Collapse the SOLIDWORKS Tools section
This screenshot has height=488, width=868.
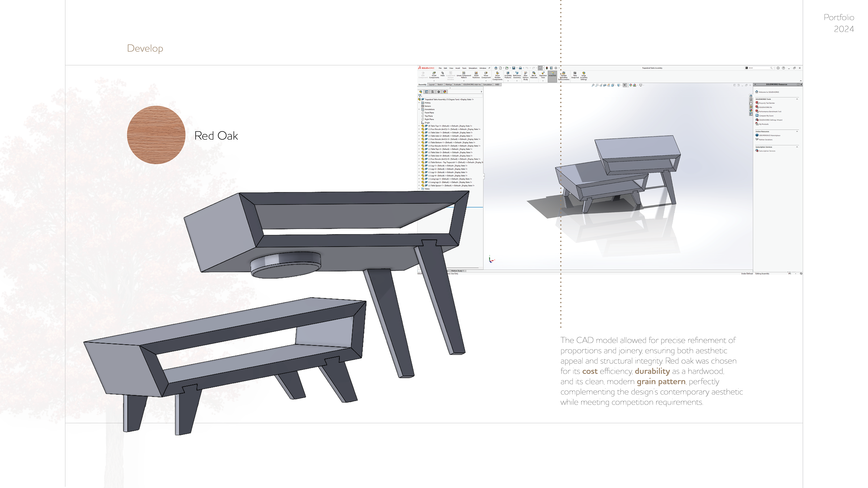point(797,99)
